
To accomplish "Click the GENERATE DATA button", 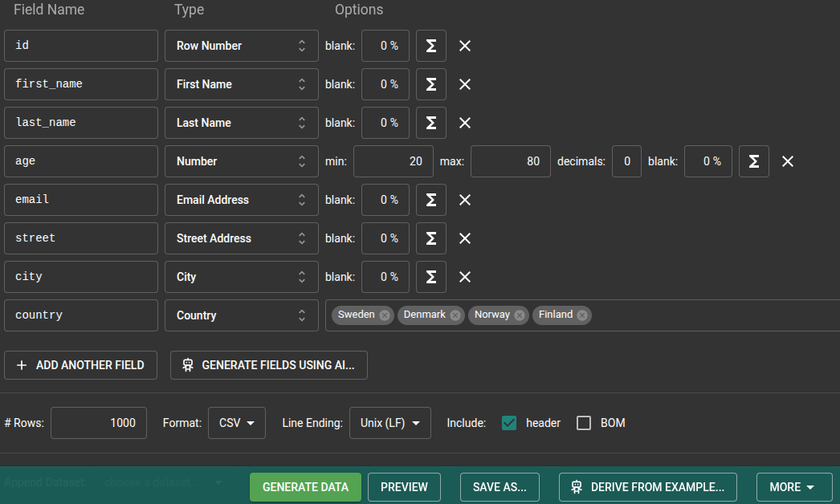I will click(305, 487).
